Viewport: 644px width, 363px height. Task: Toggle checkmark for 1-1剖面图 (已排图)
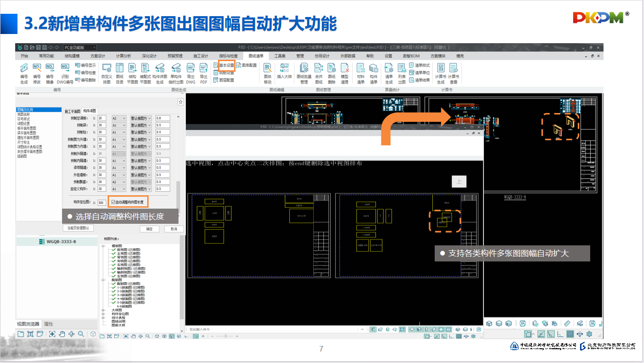pos(113,288)
